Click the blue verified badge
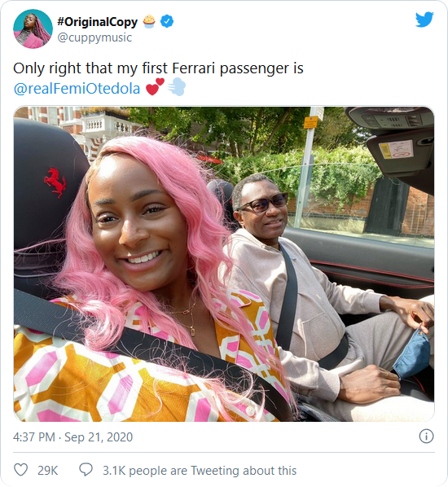Screen dimensions: 448x487 tap(167, 21)
